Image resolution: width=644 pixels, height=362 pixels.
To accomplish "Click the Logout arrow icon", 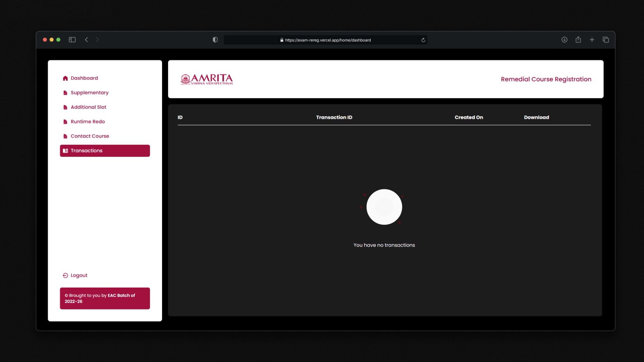I will pyautogui.click(x=65, y=276).
